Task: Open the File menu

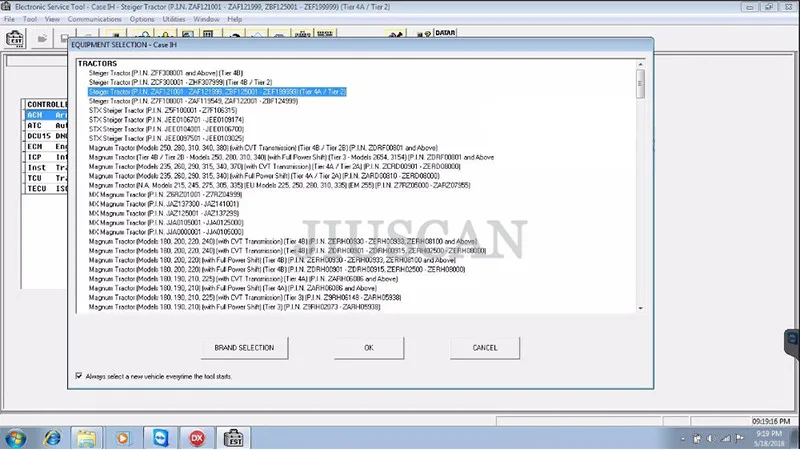Action: click(10, 19)
